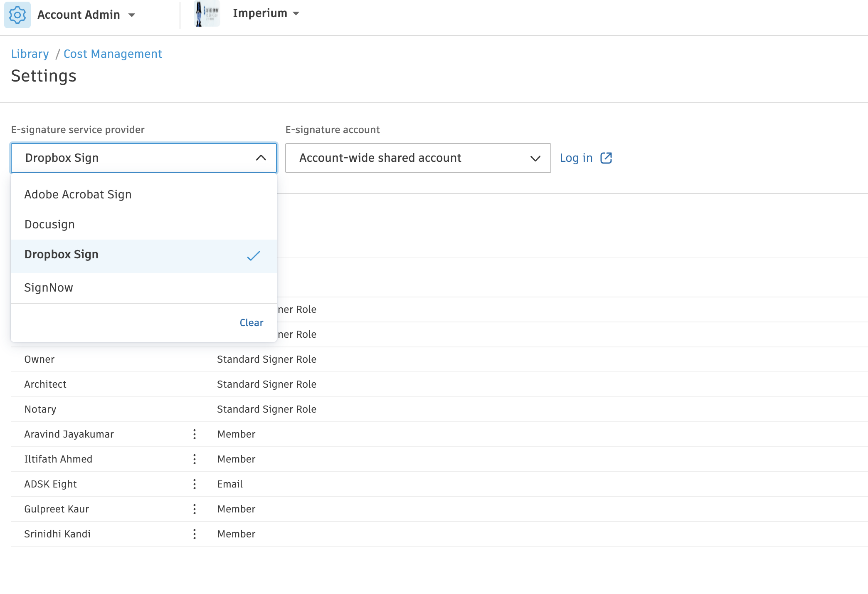The image size is (868, 594).
Task: Choose Adobe Acrobat Sign from the list
Action: click(78, 195)
